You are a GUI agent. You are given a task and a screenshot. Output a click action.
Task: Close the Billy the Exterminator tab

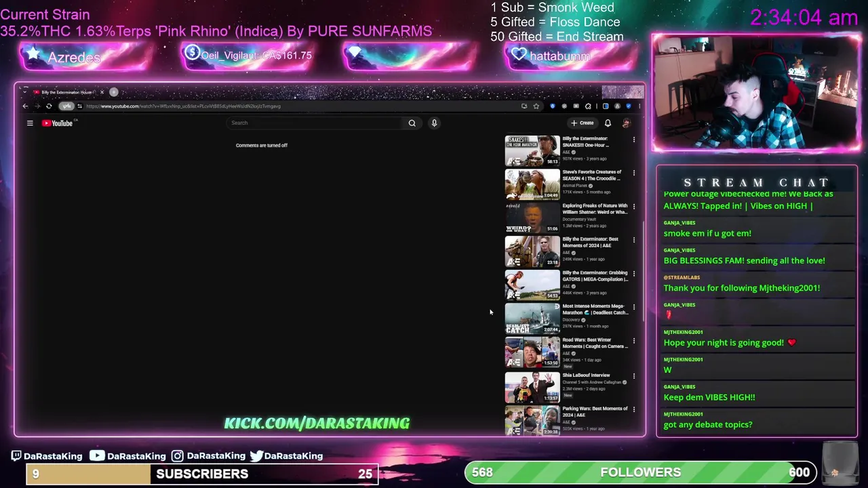(102, 92)
